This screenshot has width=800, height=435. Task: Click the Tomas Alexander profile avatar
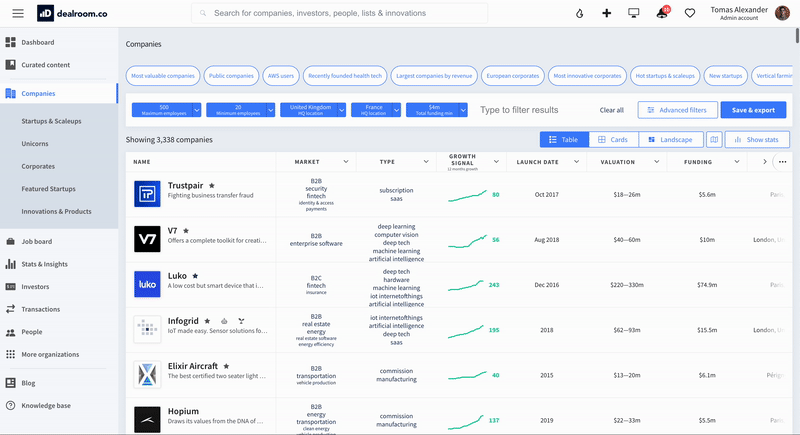coord(782,13)
